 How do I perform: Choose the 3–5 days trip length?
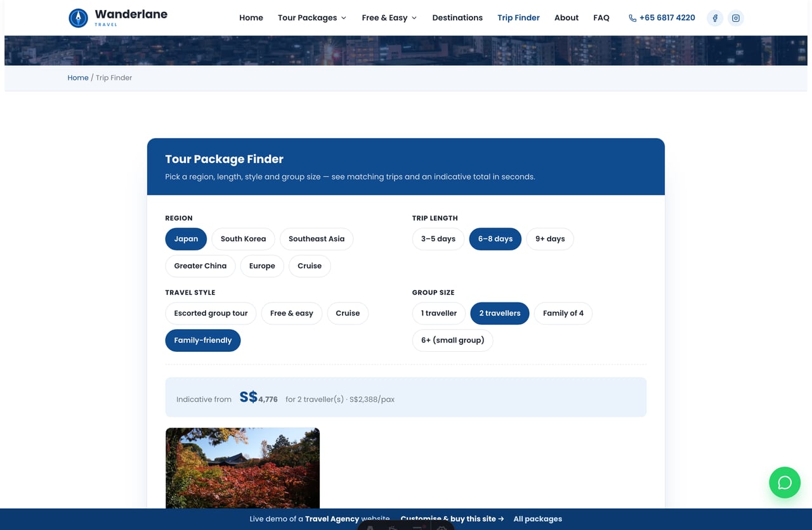coord(438,239)
